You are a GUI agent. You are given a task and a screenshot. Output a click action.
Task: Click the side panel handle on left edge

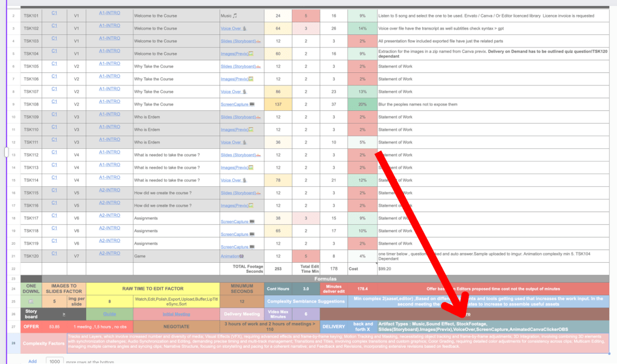6,152
